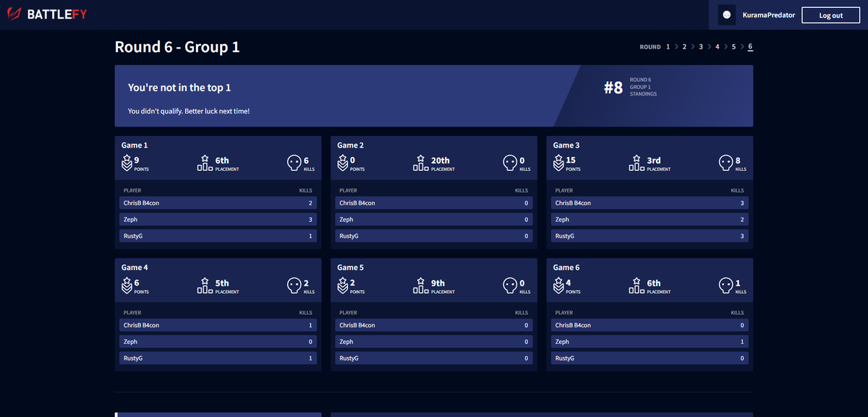Click the 3rd placement value in Game 3
Viewport: 868px width, 417px height.
(x=654, y=161)
